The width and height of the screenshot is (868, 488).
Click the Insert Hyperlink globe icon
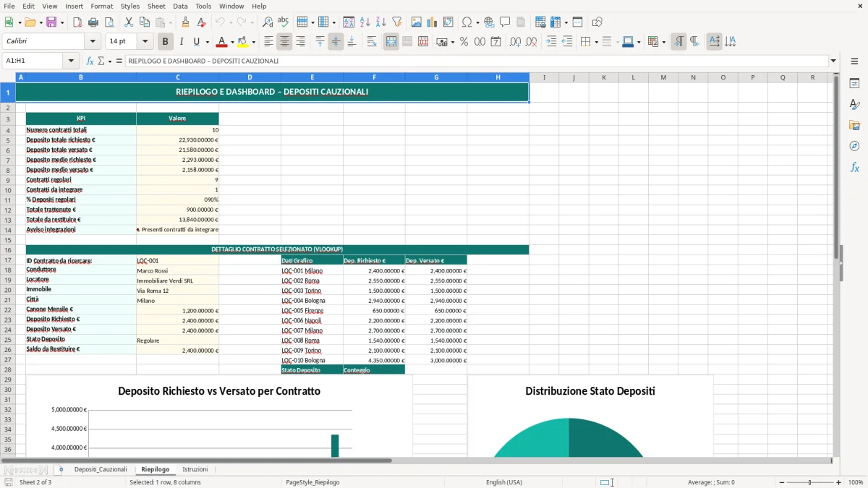(x=489, y=22)
